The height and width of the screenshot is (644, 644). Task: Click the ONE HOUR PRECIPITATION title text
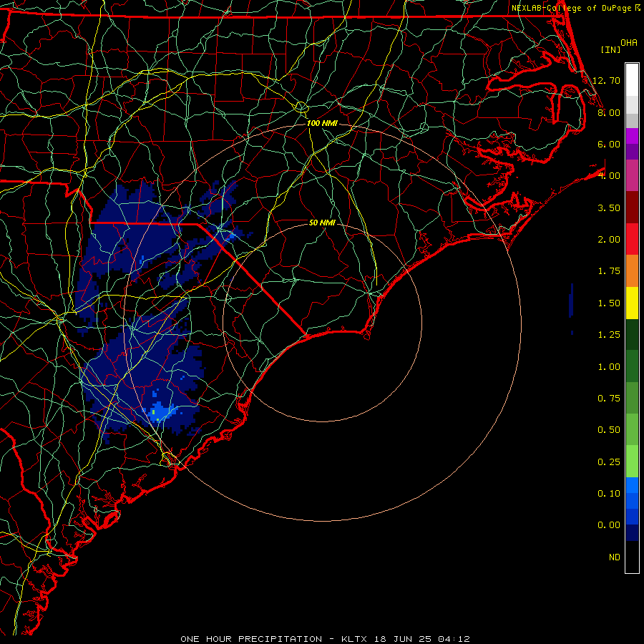(x=251, y=639)
